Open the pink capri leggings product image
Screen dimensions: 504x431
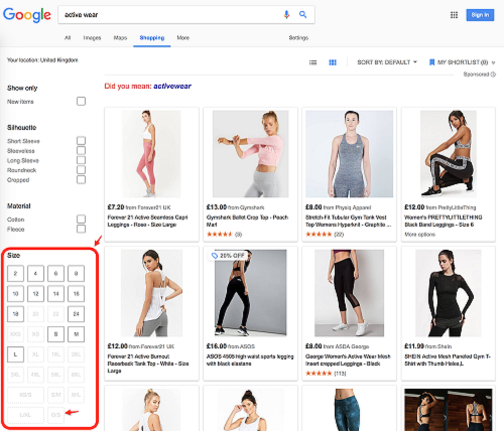click(151, 154)
